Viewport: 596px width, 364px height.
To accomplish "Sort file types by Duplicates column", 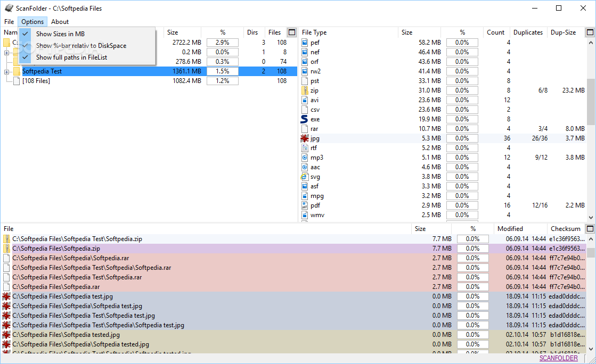I will (528, 32).
